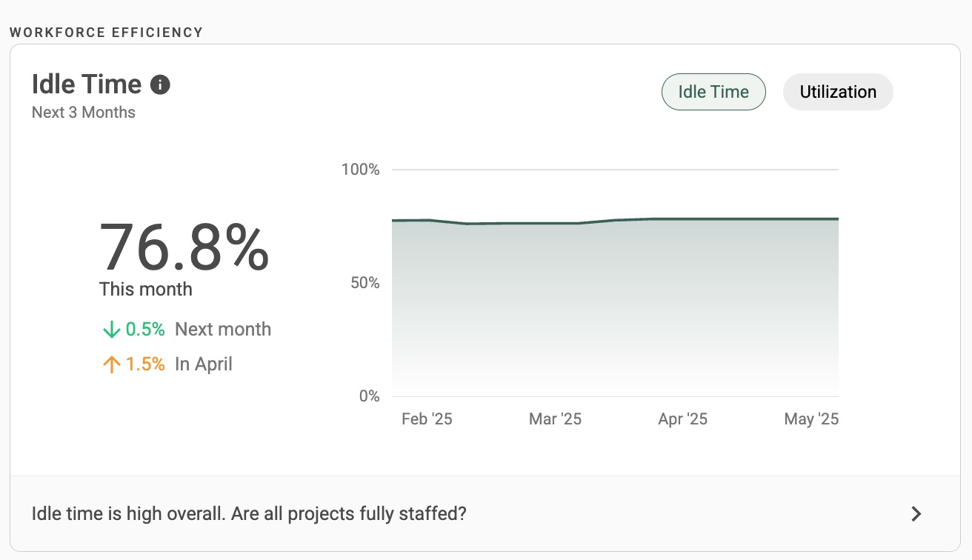972x560 pixels.
Task: Open the chevron arrow for idle time insight
Action: click(x=916, y=513)
